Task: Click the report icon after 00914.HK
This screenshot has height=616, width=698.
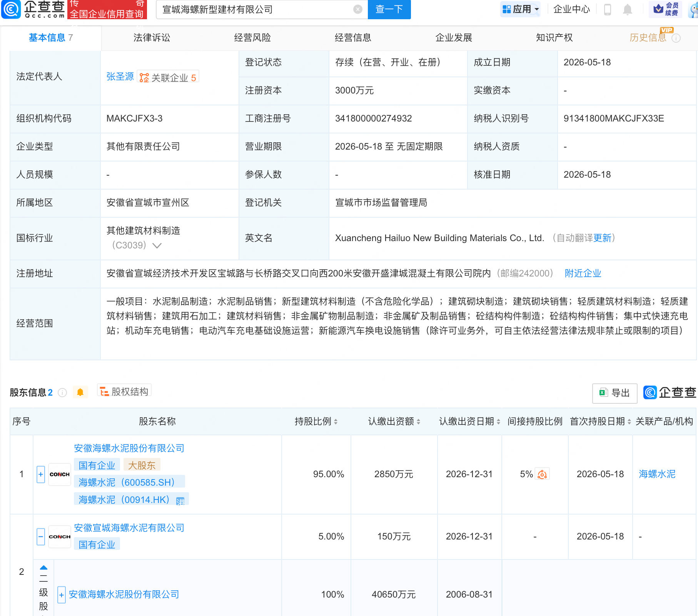Action: [x=180, y=501]
